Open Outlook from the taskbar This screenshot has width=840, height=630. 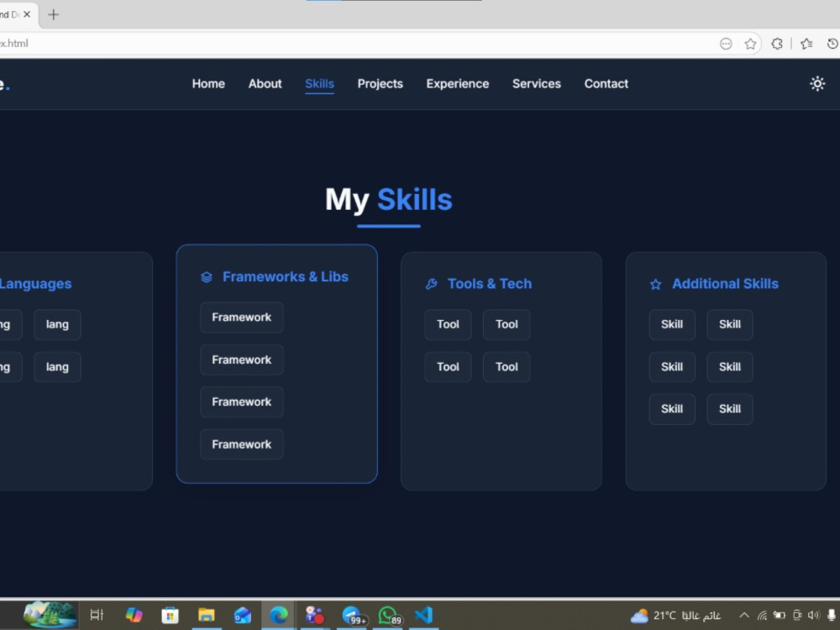point(242,615)
